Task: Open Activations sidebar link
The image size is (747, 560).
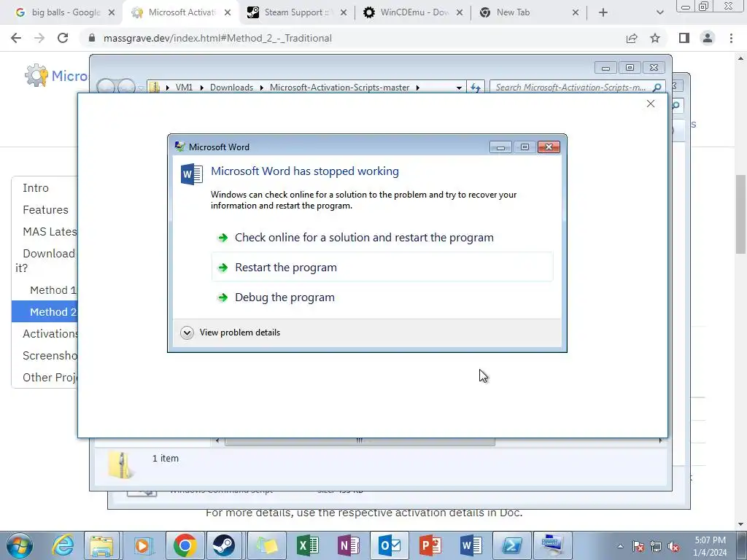Action: pyautogui.click(x=50, y=334)
